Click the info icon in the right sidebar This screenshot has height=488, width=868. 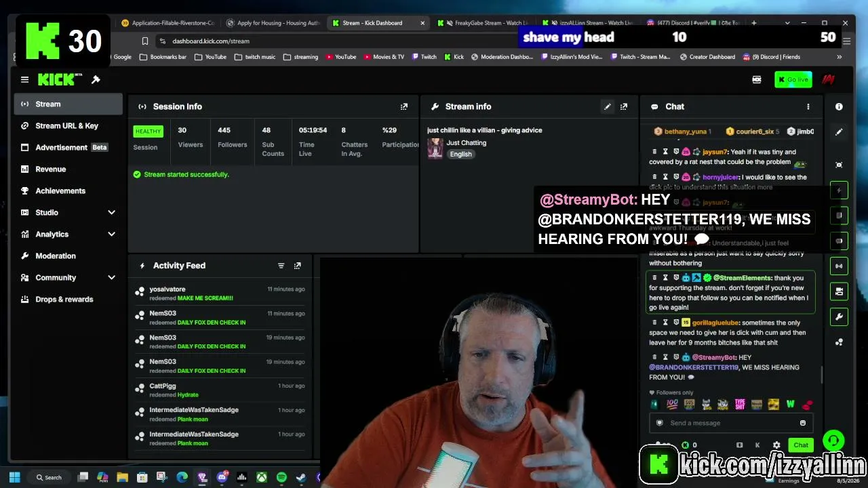click(839, 106)
